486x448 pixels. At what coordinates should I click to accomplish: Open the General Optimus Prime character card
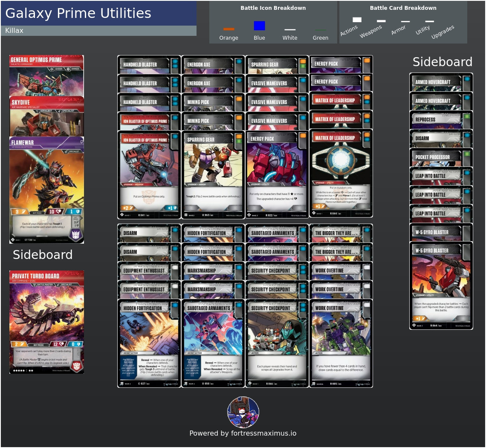tap(46, 76)
